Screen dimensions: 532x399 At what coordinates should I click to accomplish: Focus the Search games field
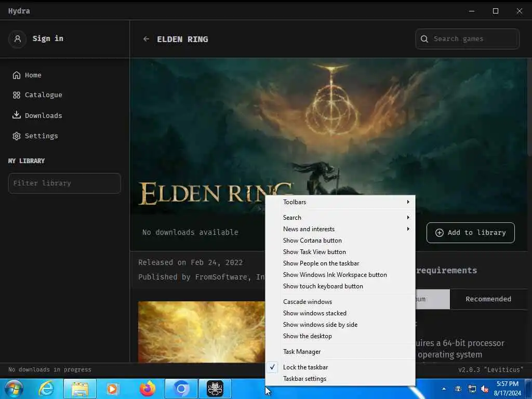point(468,39)
